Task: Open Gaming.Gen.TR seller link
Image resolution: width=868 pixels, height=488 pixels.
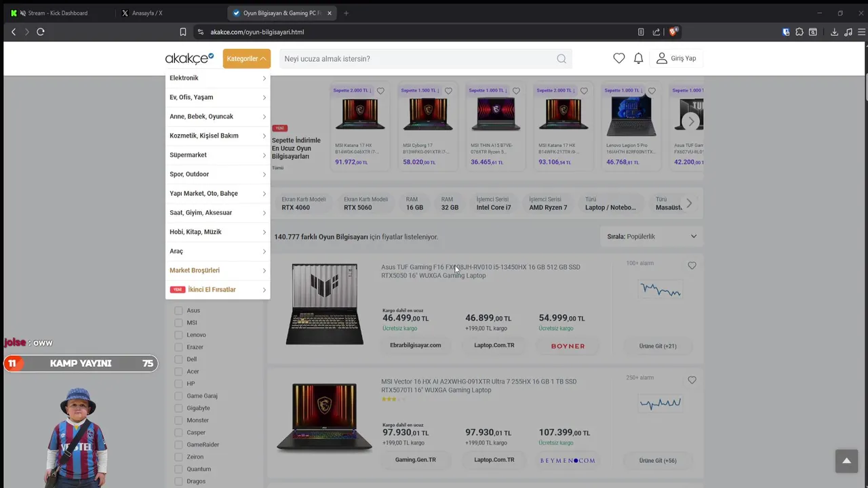Action: click(416, 460)
